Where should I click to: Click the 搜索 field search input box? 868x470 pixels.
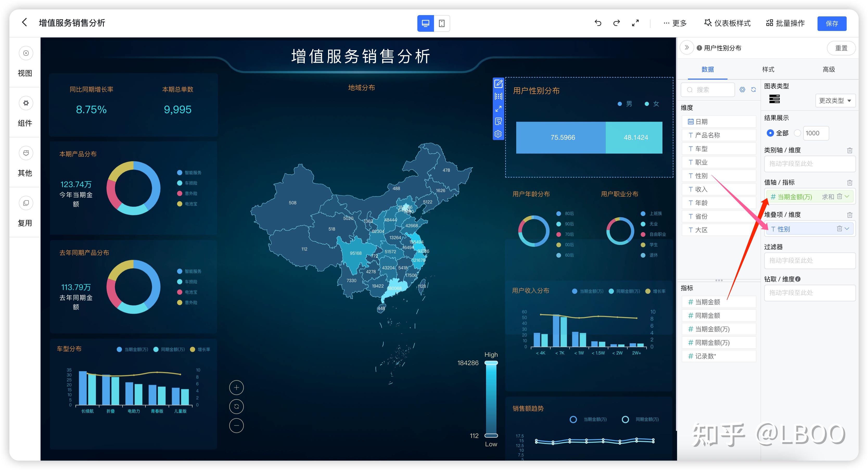click(x=708, y=90)
